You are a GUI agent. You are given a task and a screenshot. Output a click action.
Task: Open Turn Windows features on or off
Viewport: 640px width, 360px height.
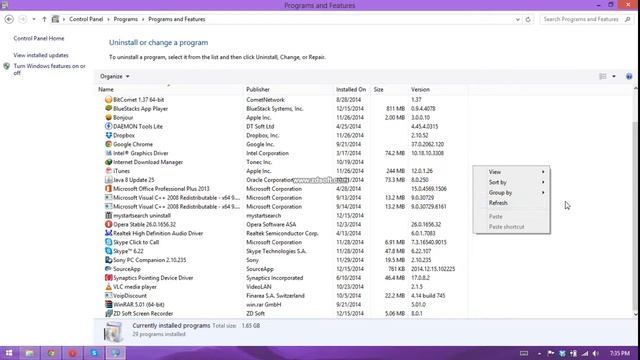[49, 69]
